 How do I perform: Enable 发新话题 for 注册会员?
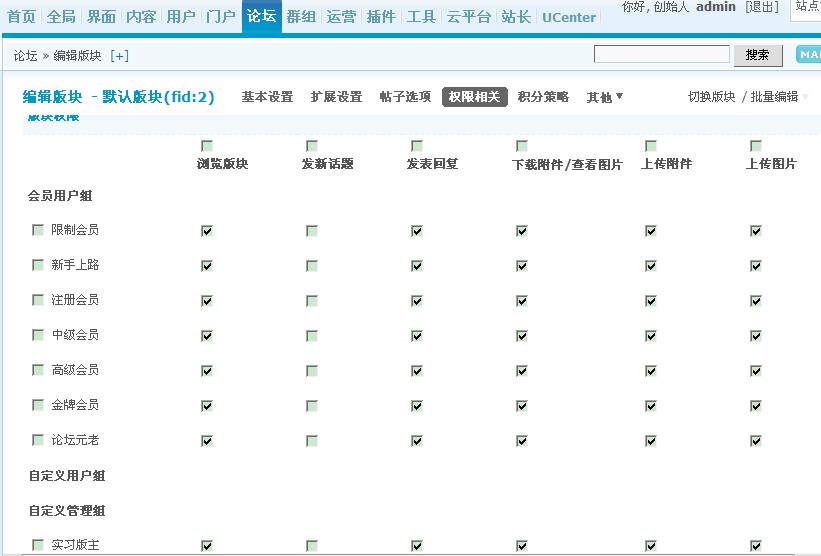click(312, 301)
